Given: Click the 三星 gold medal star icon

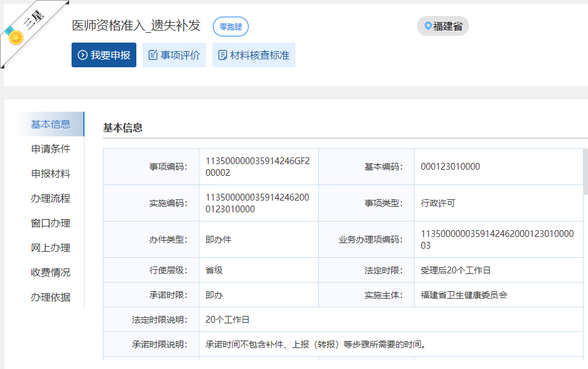Looking at the screenshot, I should point(15,38).
